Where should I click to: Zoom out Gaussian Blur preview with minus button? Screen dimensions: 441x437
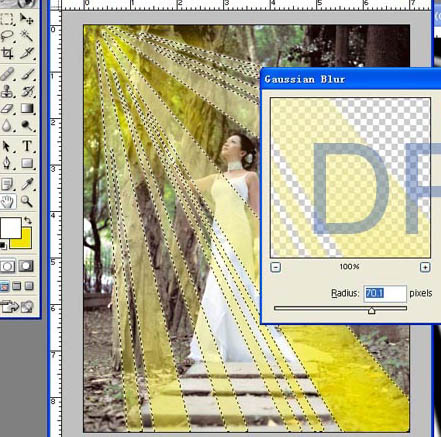(x=275, y=267)
